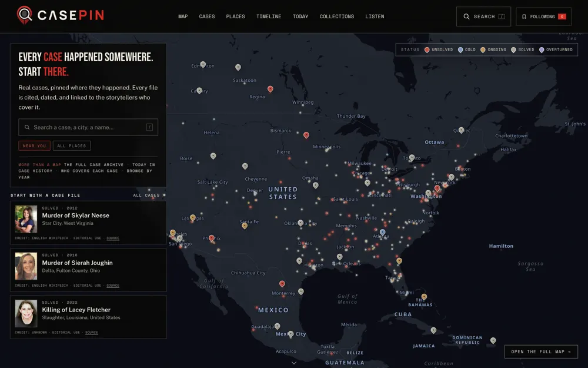Toggle the Cold status filter
The image size is (588, 368).
point(466,49)
